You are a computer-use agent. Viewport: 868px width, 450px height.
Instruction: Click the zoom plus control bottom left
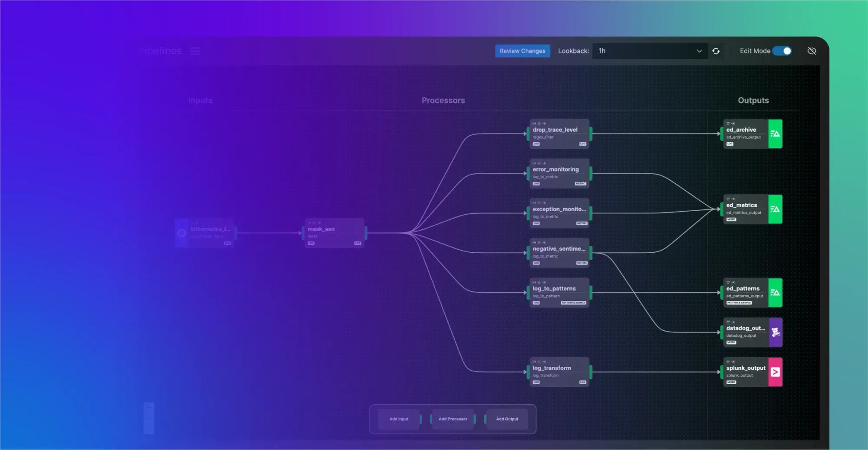[149, 408]
